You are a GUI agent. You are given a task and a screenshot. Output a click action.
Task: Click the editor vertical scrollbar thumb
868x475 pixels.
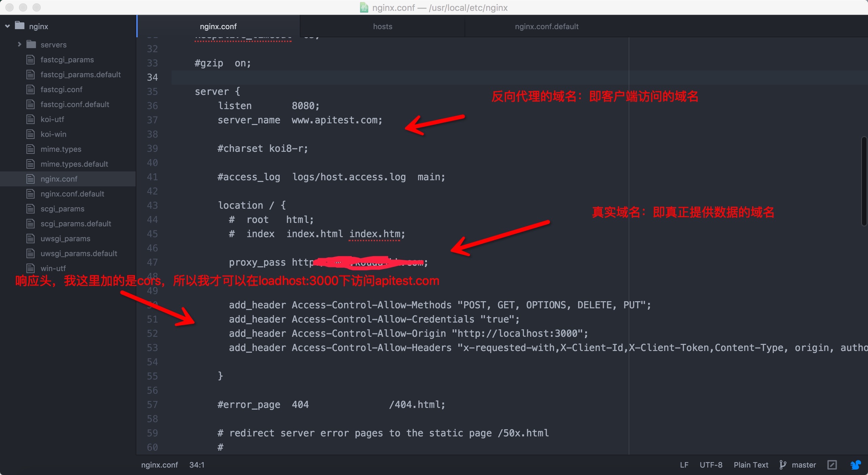click(x=864, y=181)
